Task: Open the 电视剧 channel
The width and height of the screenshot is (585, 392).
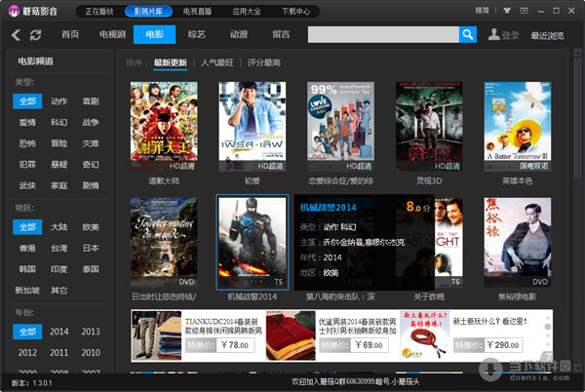Action: click(112, 35)
